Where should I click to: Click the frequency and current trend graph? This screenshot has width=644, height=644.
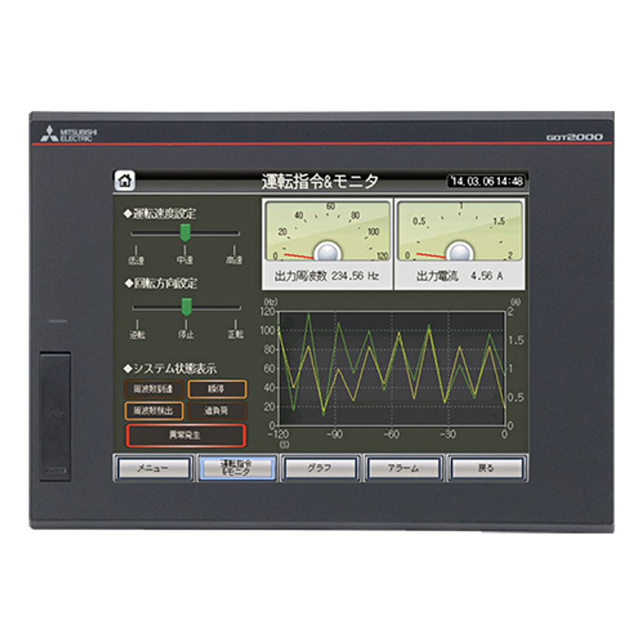click(392, 368)
